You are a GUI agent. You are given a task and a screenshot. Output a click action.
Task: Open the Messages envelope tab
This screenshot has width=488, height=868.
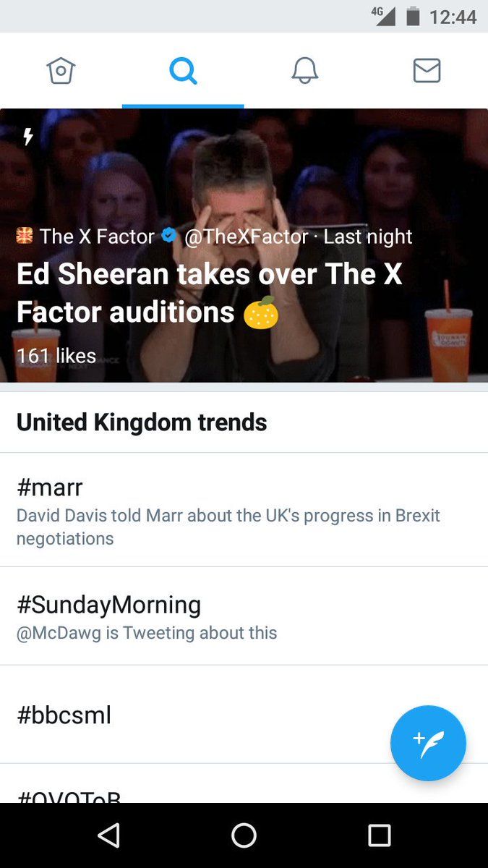point(427,71)
